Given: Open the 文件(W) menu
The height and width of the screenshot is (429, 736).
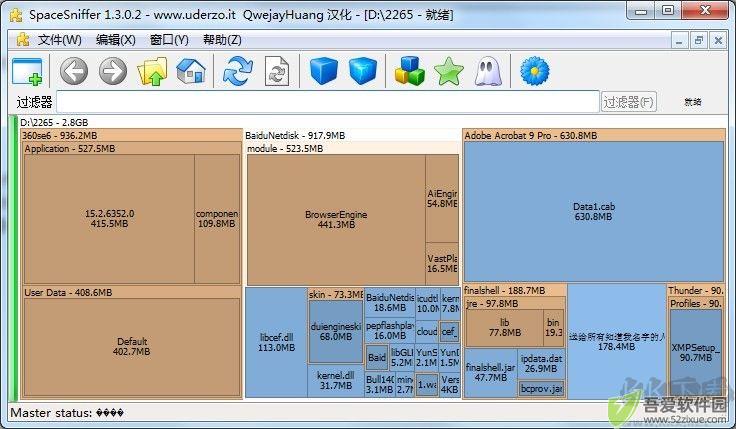Looking at the screenshot, I should [x=60, y=40].
